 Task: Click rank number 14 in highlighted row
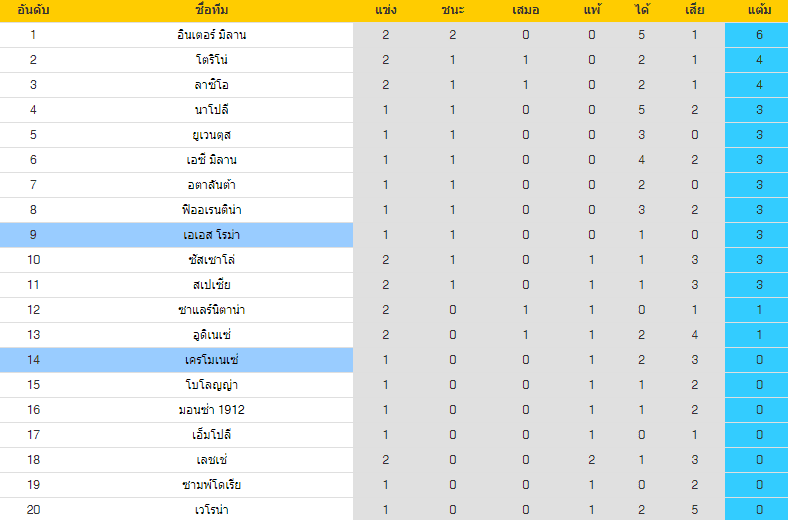click(33, 360)
